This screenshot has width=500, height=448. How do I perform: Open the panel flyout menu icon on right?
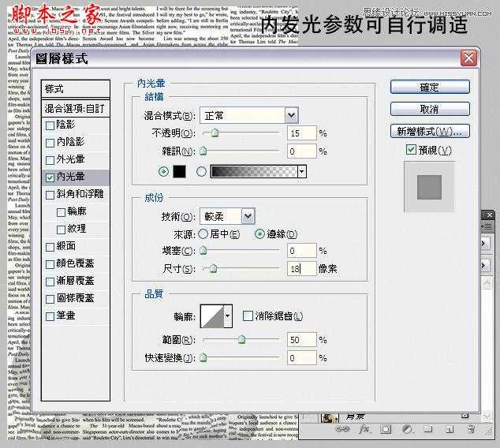(x=487, y=226)
